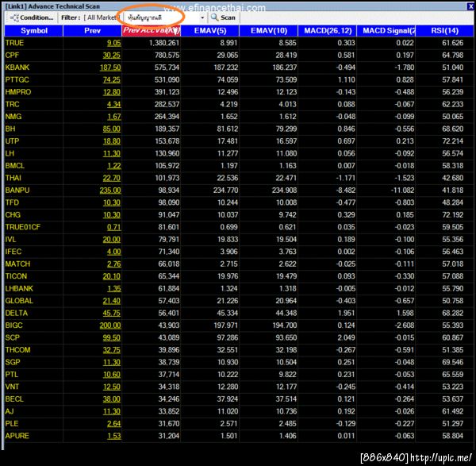The height and width of the screenshot is (466, 476).
Task: Sort by MACD Signal column header
Action: click(386, 31)
